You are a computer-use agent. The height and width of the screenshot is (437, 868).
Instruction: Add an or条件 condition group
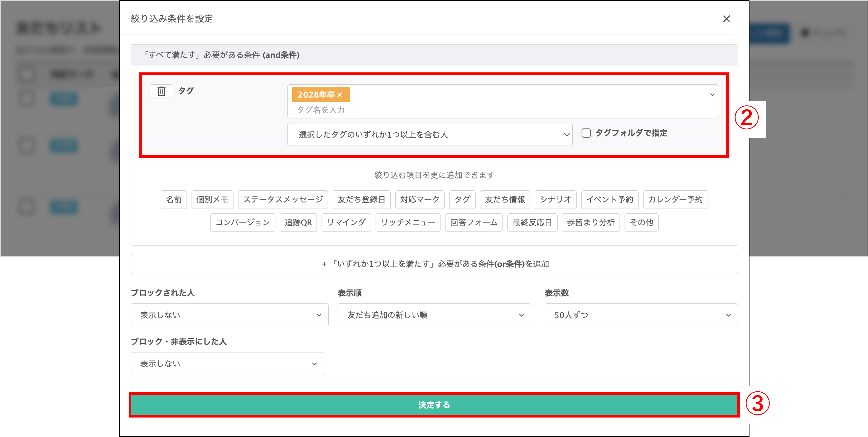pyautogui.click(x=434, y=264)
